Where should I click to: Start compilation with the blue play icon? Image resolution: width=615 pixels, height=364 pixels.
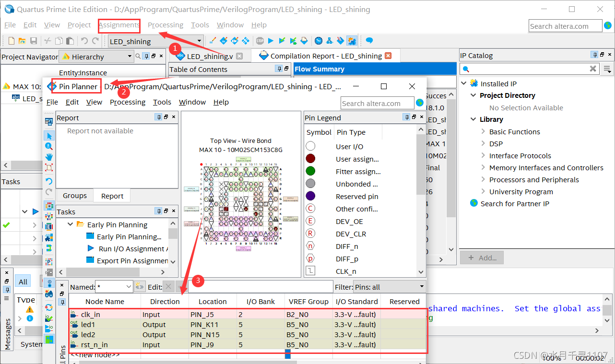click(271, 41)
